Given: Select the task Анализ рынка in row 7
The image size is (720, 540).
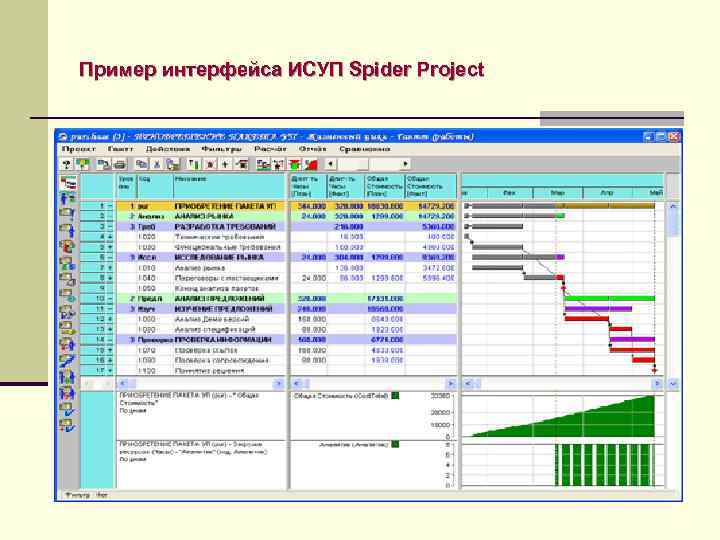Looking at the screenshot, I should pyautogui.click(x=200, y=268).
